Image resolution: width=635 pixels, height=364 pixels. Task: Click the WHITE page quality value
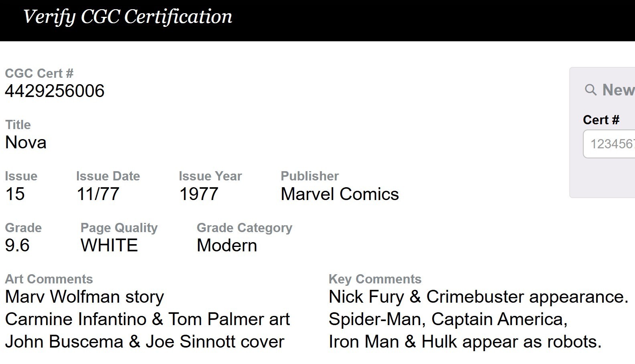coord(109,245)
